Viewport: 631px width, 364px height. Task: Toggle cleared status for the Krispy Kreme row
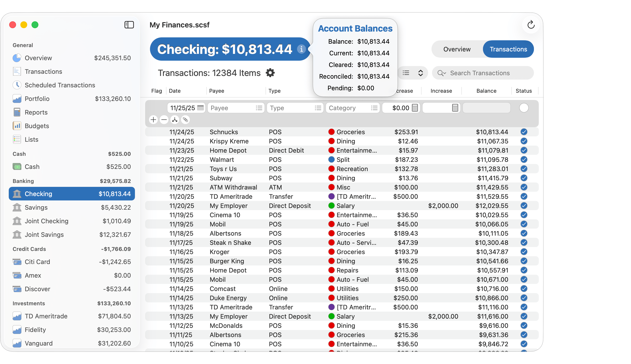[x=524, y=141]
